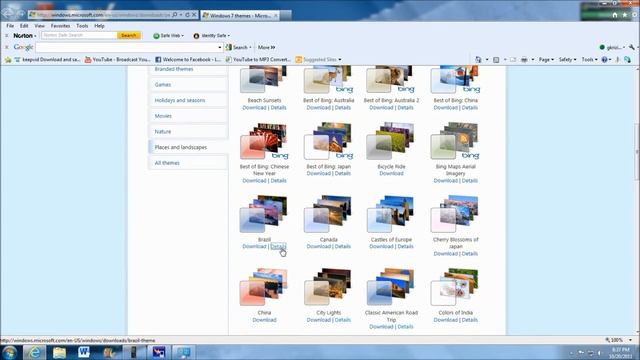Open the Edit menu

pos(24,26)
